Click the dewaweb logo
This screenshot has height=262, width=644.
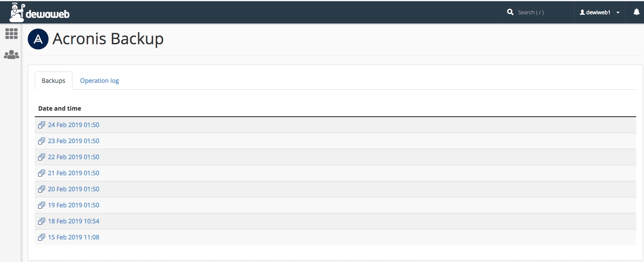[39, 12]
